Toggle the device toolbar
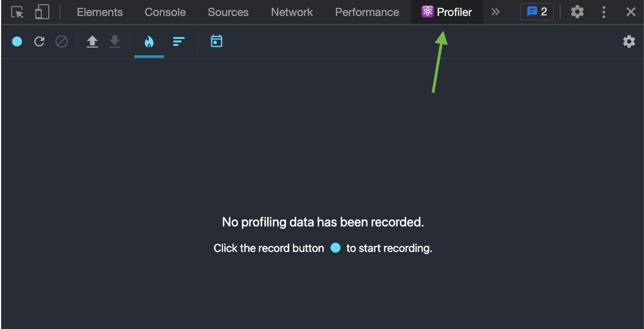644x329 pixels. (42, 12)
